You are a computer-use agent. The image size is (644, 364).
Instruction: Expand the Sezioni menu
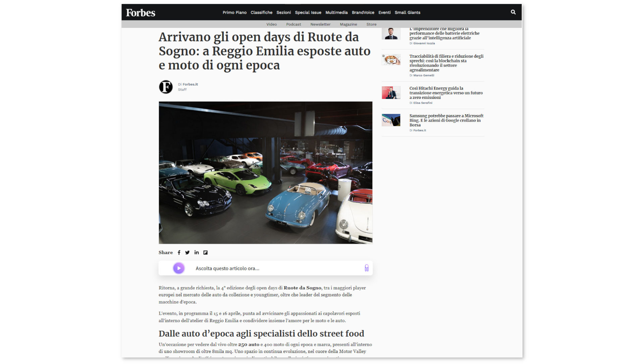tap(283, 12)
